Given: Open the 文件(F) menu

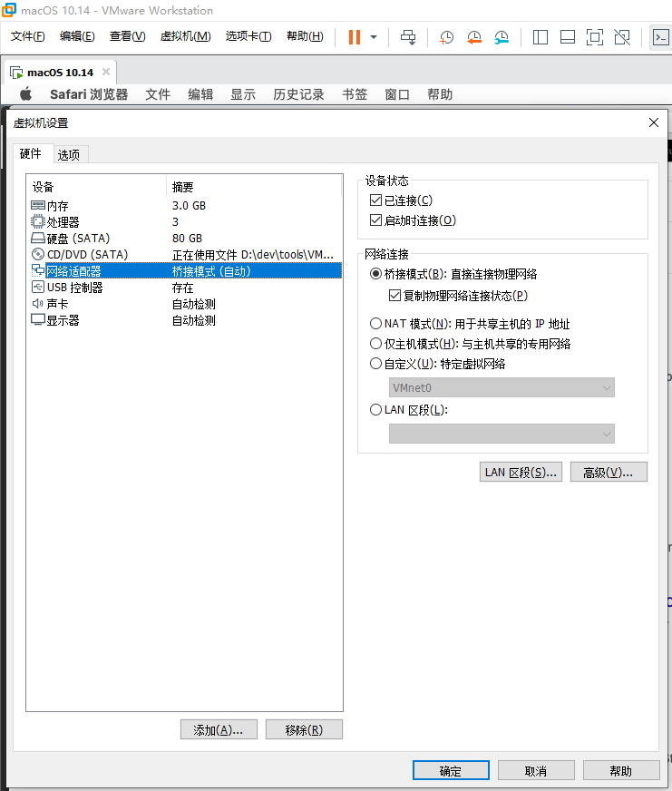Looking at the screenshot, I should 28,36.
